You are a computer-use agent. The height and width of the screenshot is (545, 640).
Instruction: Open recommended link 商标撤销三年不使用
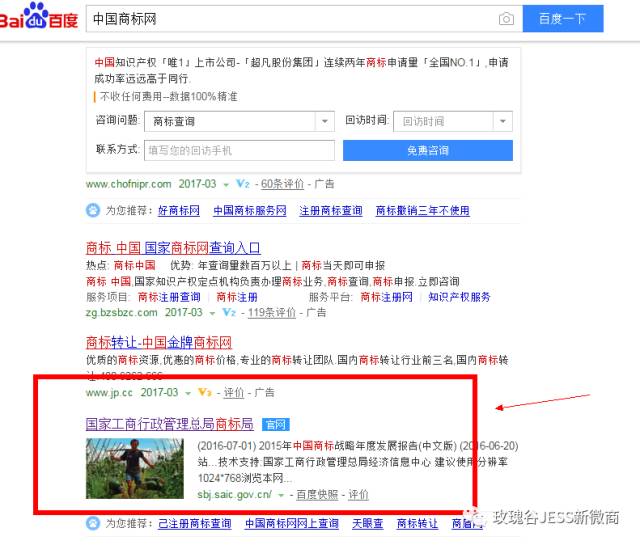tap(422, 211)
